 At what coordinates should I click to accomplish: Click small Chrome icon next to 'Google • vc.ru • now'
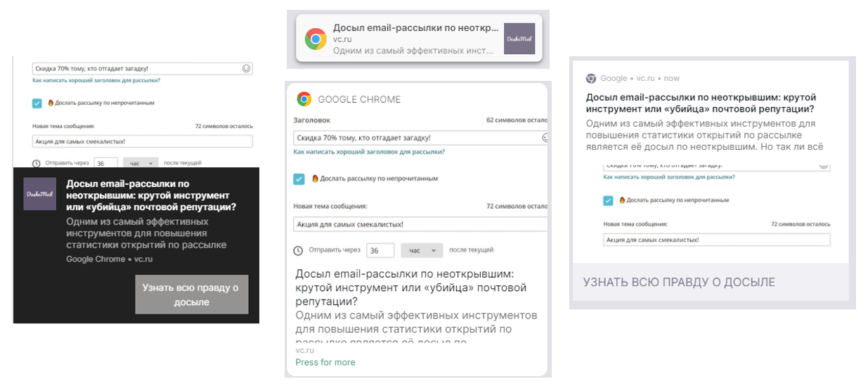591,79
